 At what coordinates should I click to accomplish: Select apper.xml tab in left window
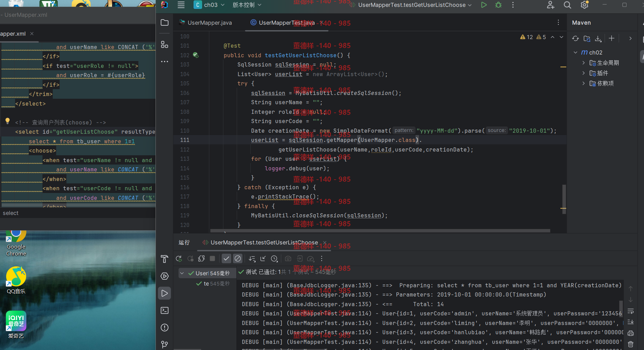[13, 34]
